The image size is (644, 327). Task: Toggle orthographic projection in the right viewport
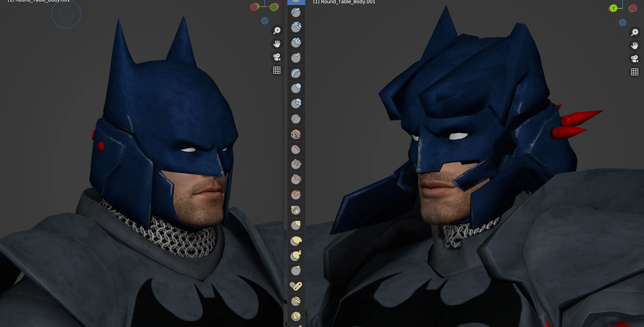(634, 72)
